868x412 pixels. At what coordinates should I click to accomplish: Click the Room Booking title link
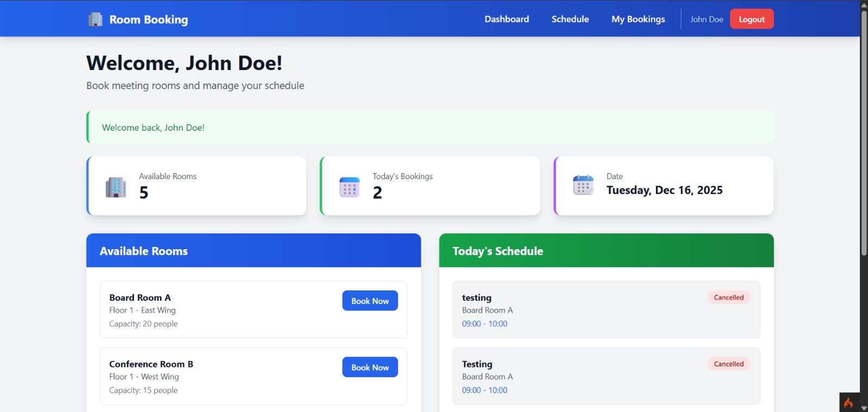pyautogui.click(x=149, y=20)
